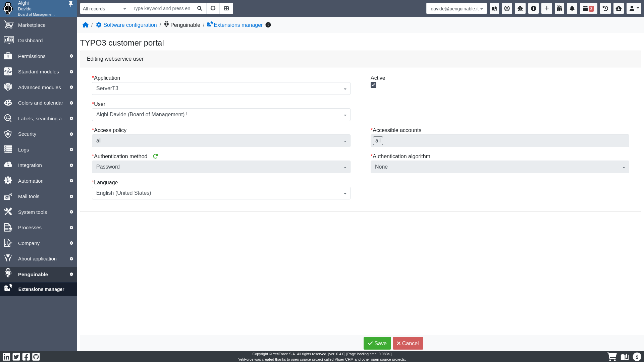Click the quick create plus icon

tap(547, 9)
